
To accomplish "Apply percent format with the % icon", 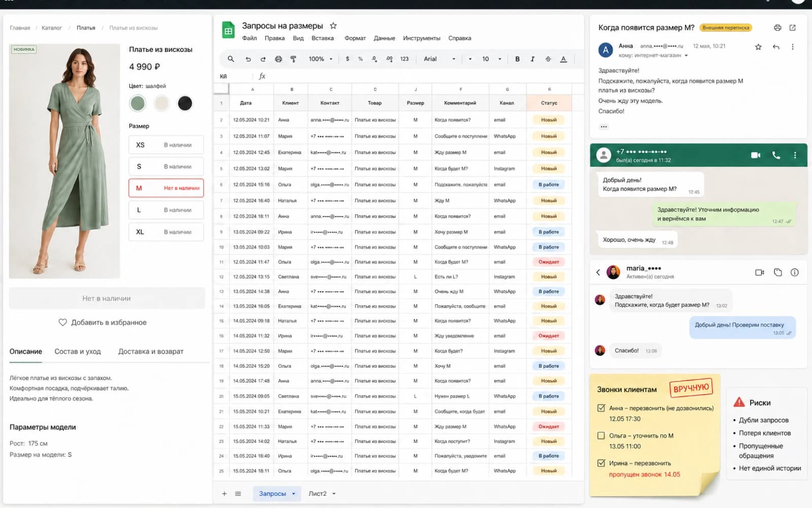I will 360,59.
